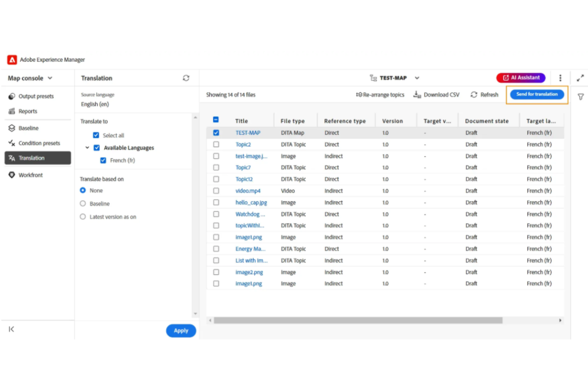
Task: Open the Topic12 link
Action: [x=244, y=179]
